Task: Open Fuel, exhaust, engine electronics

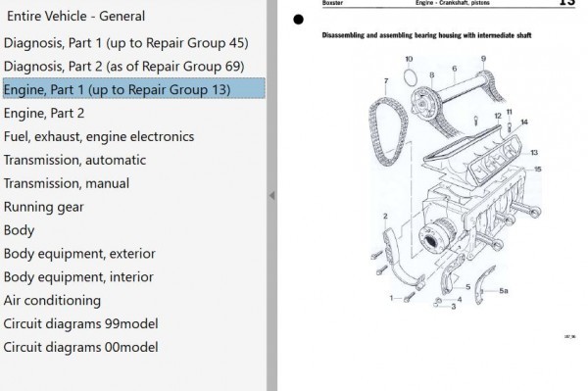Action: tap(99, 136)
